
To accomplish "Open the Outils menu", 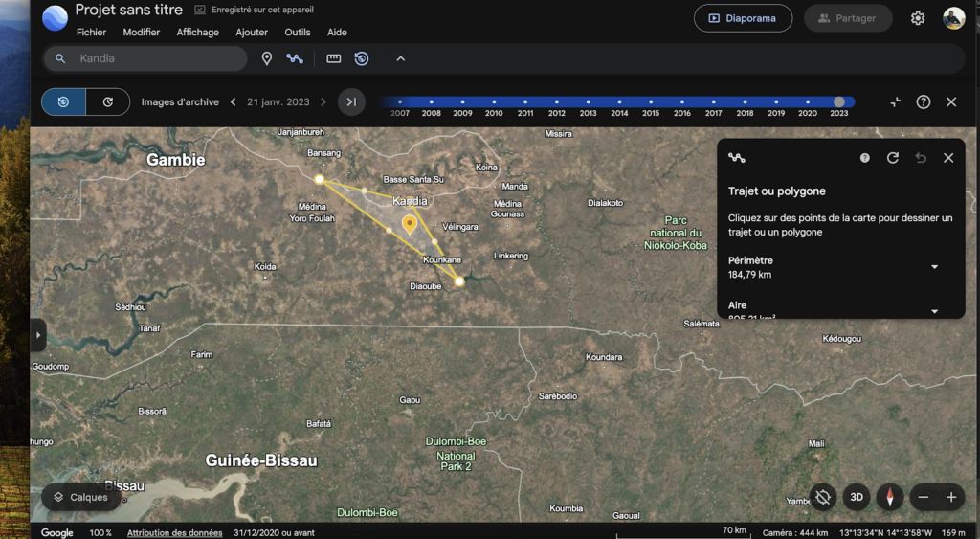I will 298,32.
